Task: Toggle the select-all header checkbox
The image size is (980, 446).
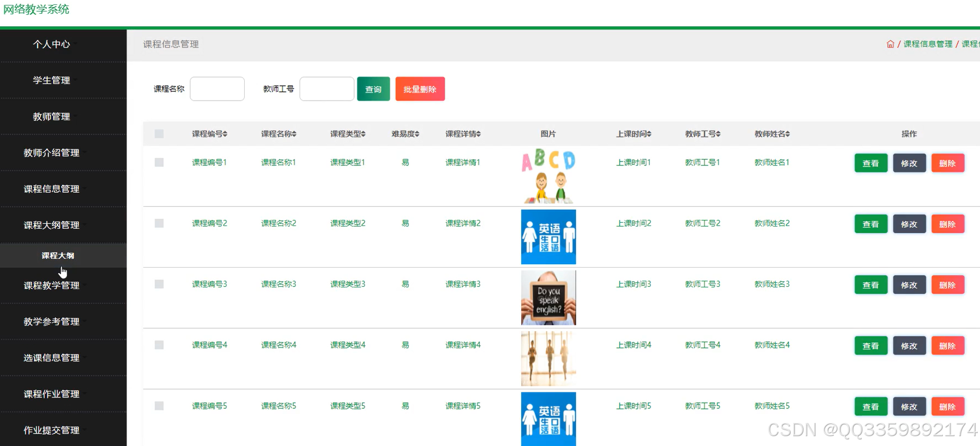Action: pyautogui.click(x=159, y=134)
